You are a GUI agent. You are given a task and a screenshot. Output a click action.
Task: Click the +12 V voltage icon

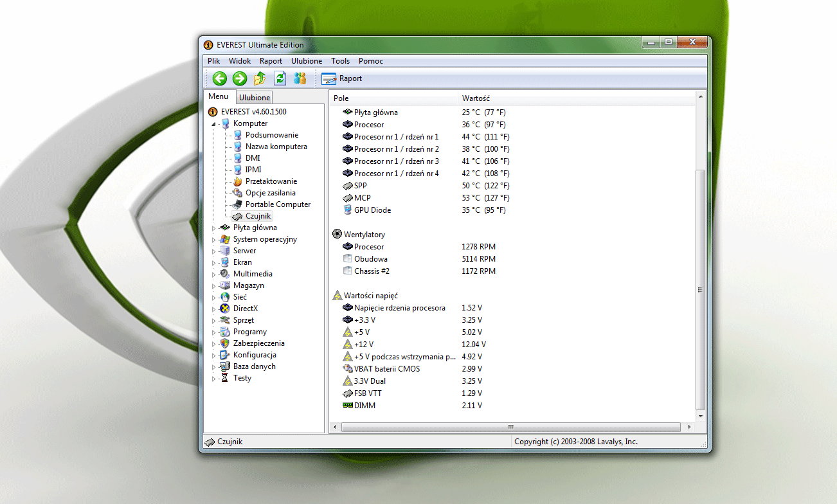(348, 345)
